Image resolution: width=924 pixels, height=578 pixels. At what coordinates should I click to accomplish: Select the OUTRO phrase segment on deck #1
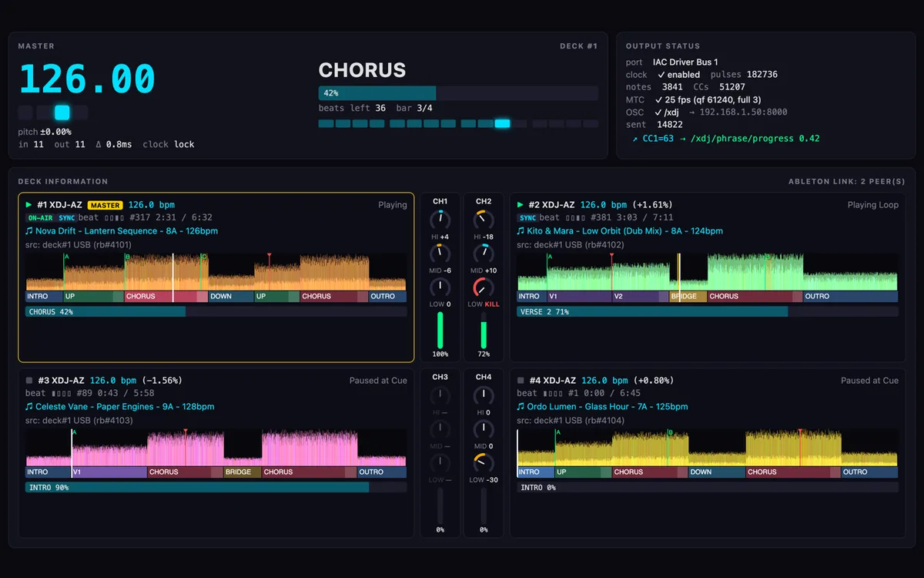(x=387, y=296)
